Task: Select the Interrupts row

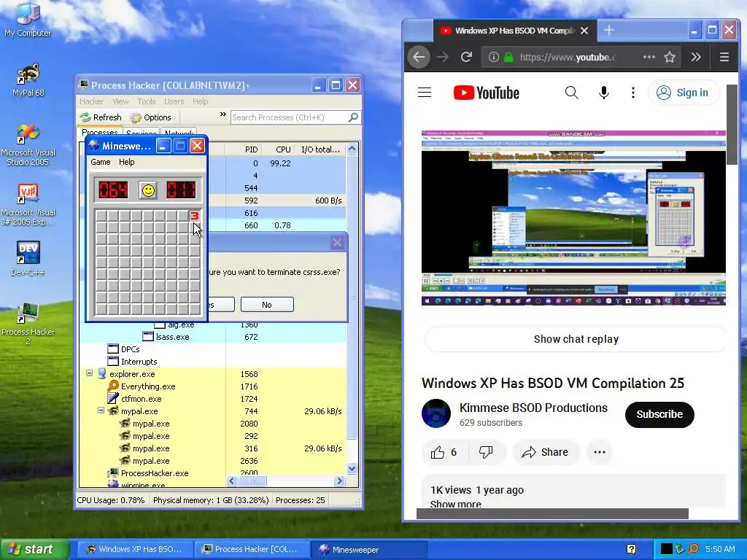Action: pos(212,362)
